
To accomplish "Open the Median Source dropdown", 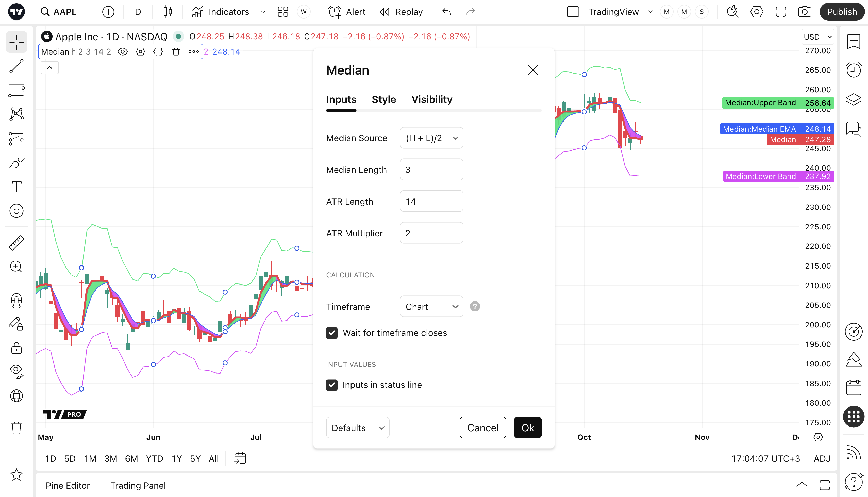I will tap(431, 138).
